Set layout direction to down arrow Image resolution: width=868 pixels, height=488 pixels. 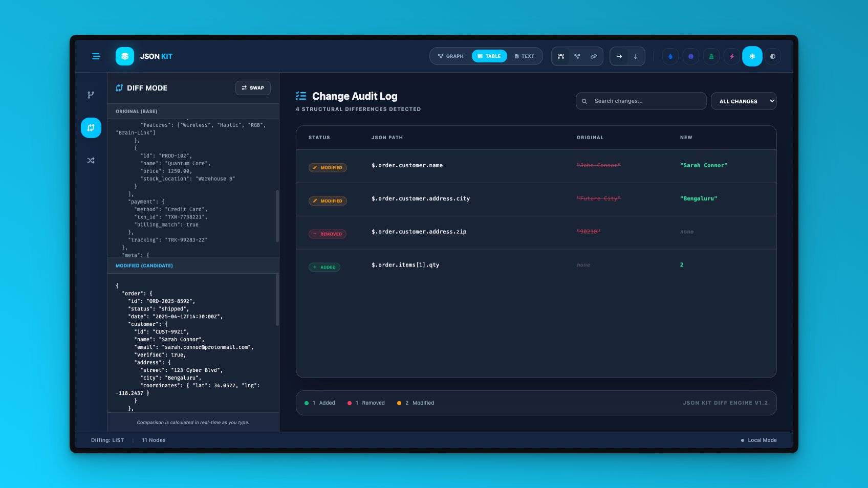point(636,56)
